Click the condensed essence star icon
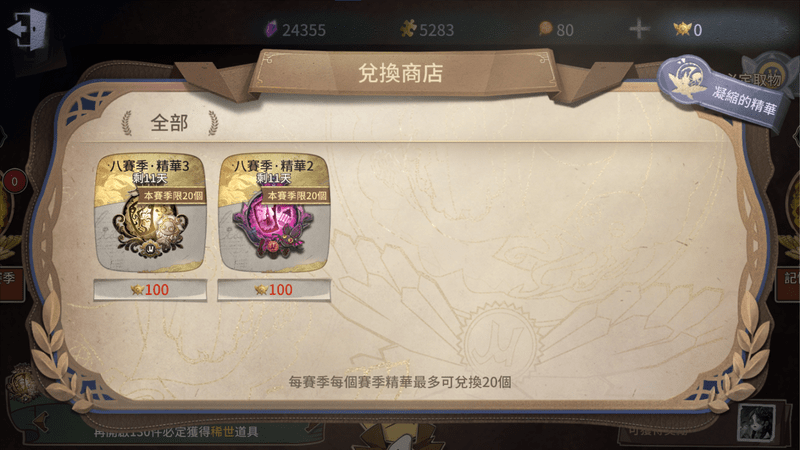Image resolution: width=800 pixels, height=450 pixels. pyautogui.click(x=682, y=29)
